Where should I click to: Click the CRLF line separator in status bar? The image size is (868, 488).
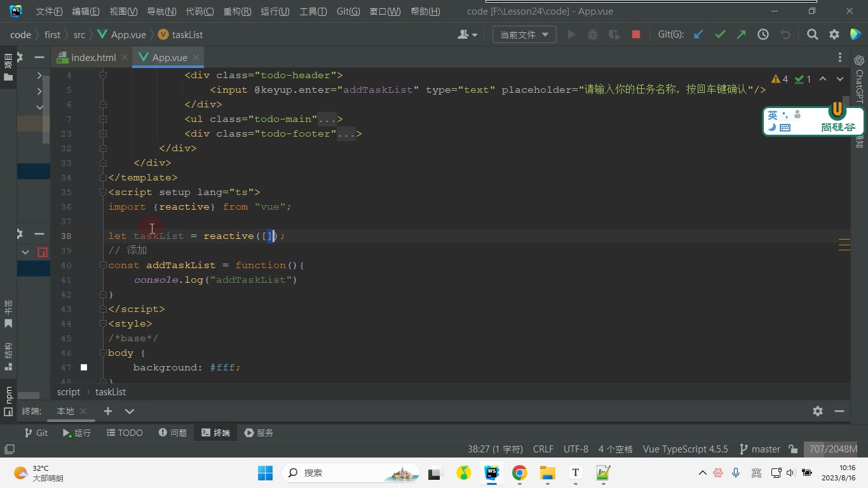point(543,449)
